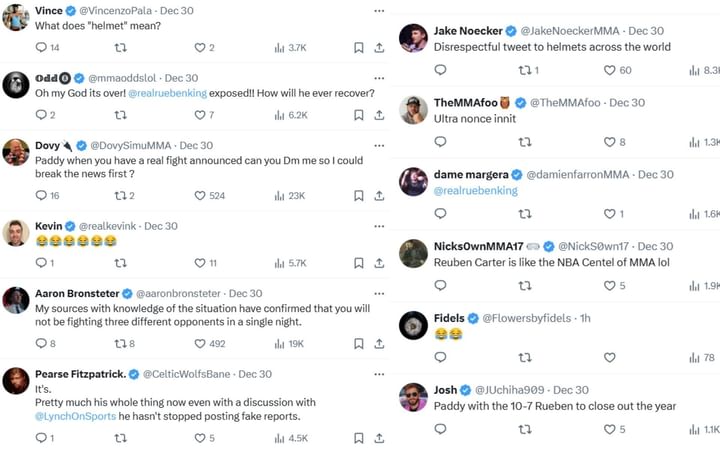The width and height of the screenshot is (720, 450).
Task: Open Fidels' profile picture
Action: (x=413, y=326)
